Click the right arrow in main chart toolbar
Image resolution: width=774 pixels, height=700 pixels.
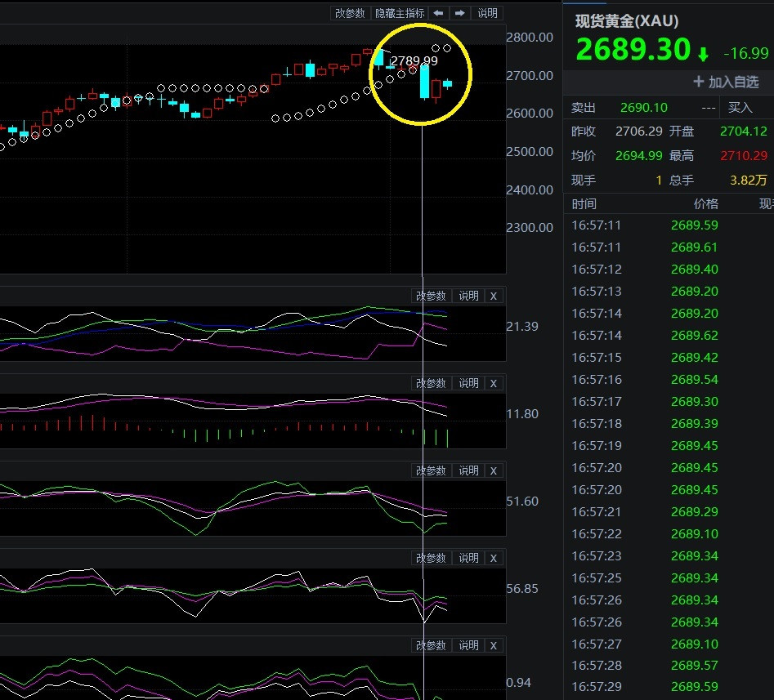click(x=460, y=13)
